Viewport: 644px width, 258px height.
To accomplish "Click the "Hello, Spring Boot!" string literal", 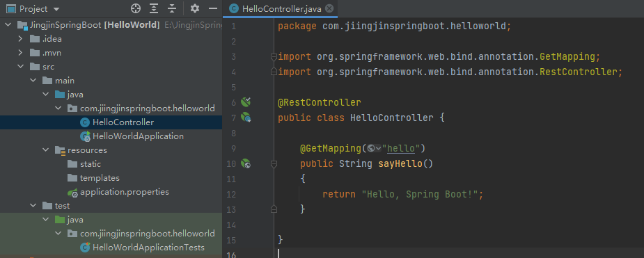I will [x=420, y=194].
